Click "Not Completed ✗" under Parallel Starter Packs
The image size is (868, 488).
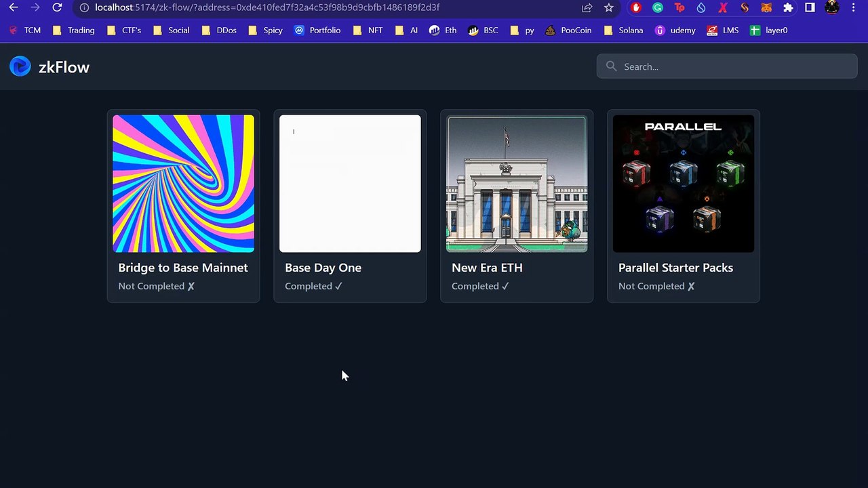(657, 286)
